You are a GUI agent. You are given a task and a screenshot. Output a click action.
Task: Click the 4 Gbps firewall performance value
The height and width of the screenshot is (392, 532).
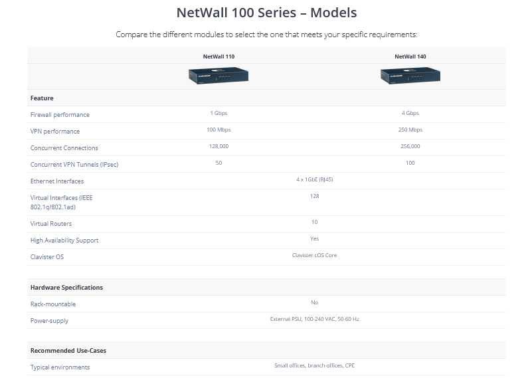[410, 113]
